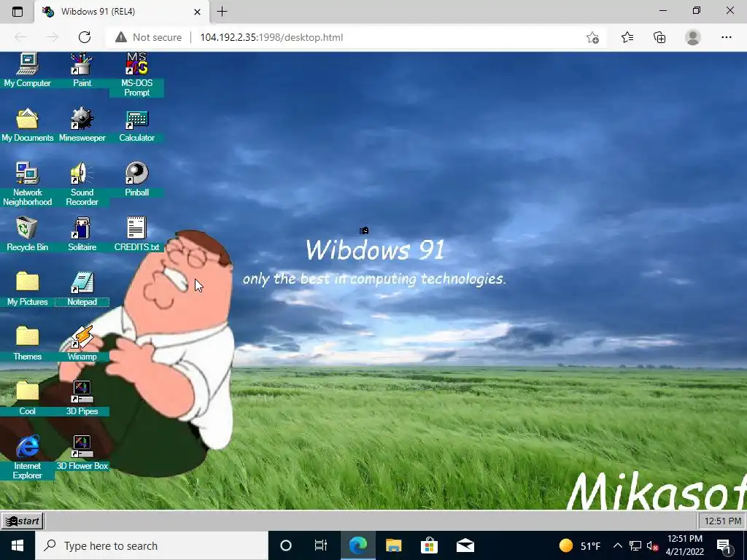Open the My Documents folder icon
The height and width of the screenshot is (560, 747).
tap(27, 125)
